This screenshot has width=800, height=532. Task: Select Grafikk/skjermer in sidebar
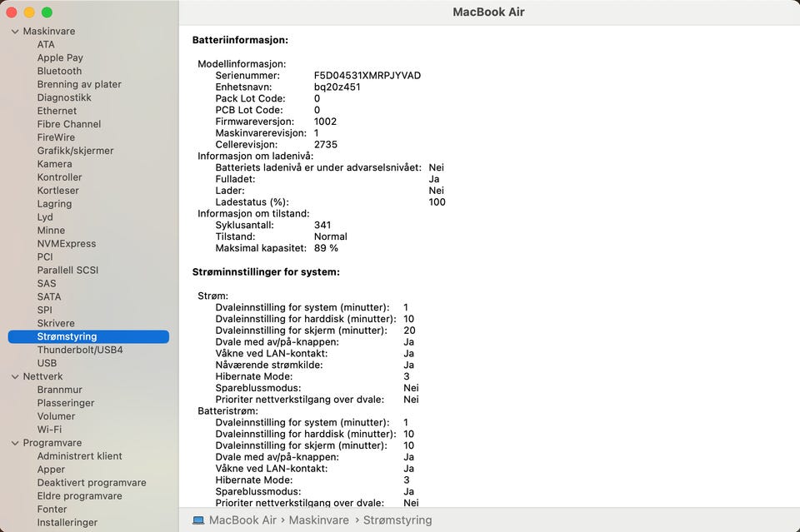76,151
